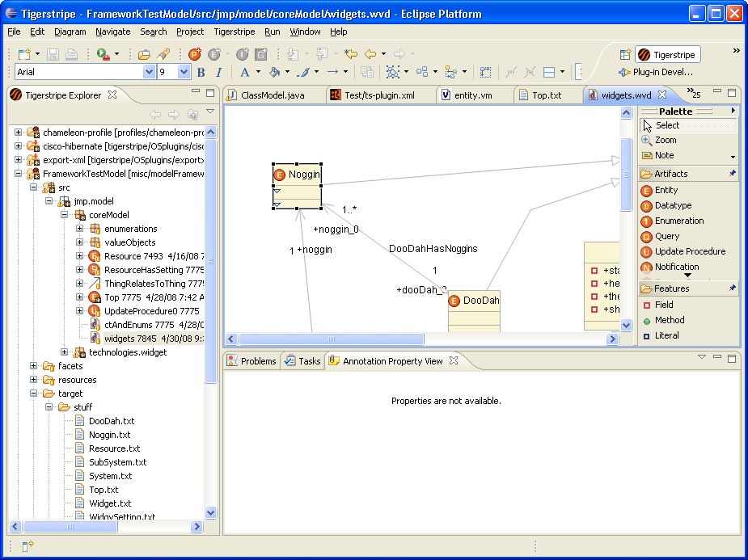Choose the Enumeration palette tool

point(678,221)
